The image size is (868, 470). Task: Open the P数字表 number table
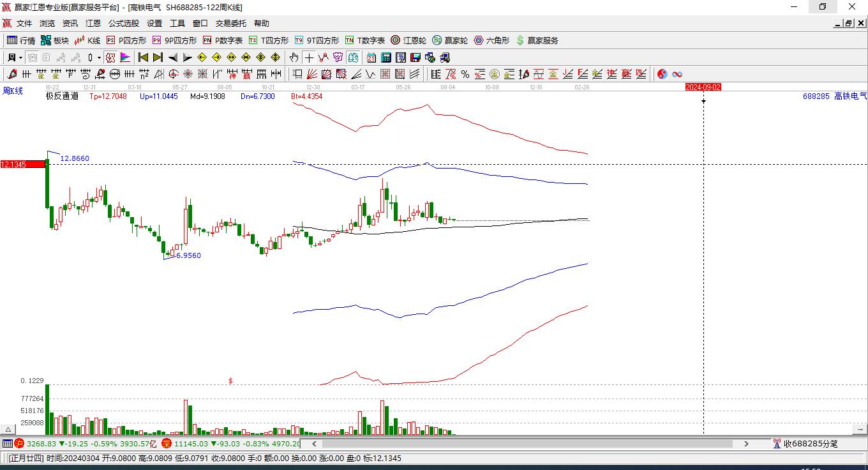(223, 40)
